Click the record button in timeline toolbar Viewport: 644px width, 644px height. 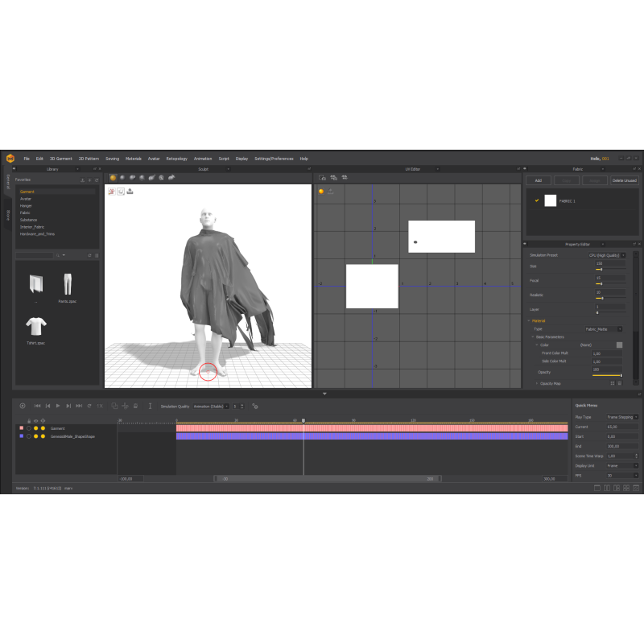(23, 406)
